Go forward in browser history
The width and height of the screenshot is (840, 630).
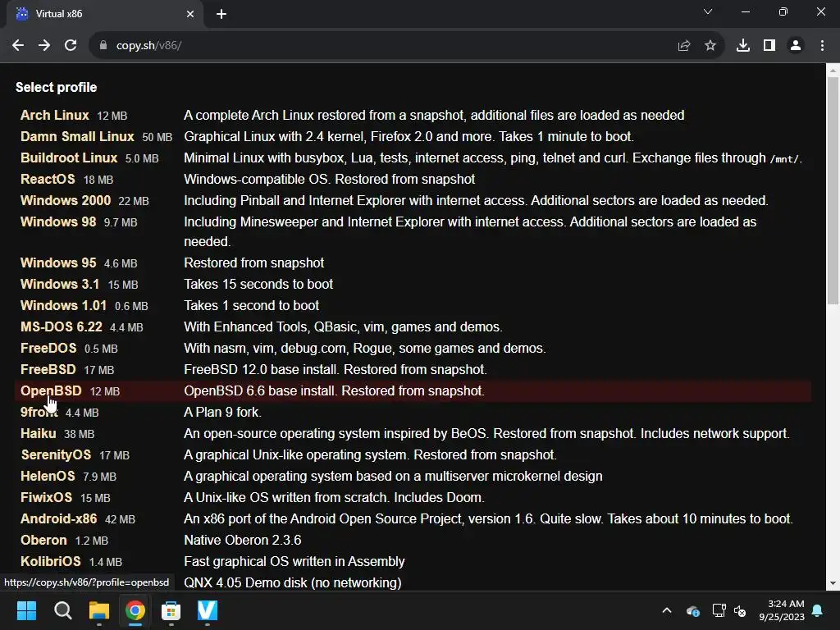pos(44,46)
